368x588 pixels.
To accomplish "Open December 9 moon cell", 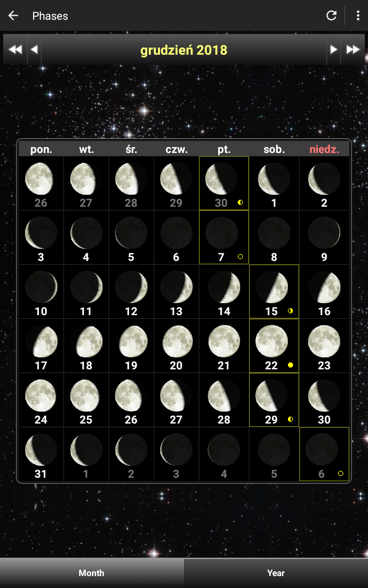I will pos(324,237).
